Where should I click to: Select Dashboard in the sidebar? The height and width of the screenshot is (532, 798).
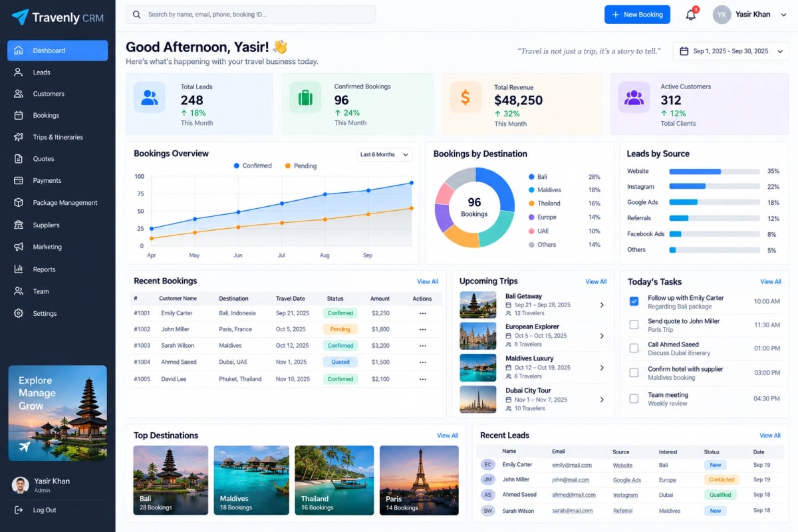58,51
